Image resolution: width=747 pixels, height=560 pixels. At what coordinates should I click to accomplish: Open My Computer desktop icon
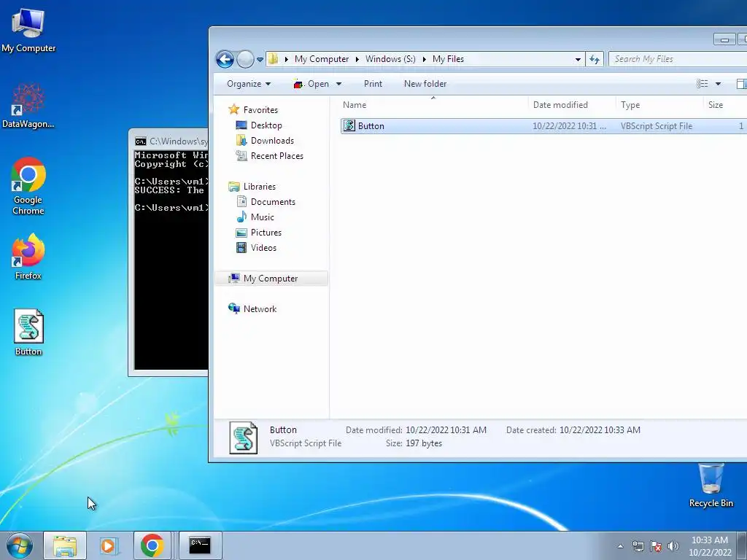point(28,29)
